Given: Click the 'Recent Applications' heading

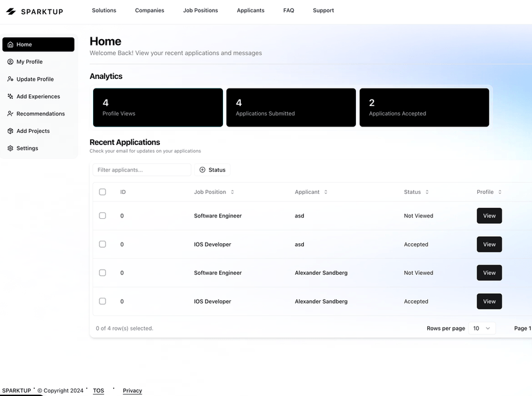Looking at the screenshot, I should (x=125, y=142).
